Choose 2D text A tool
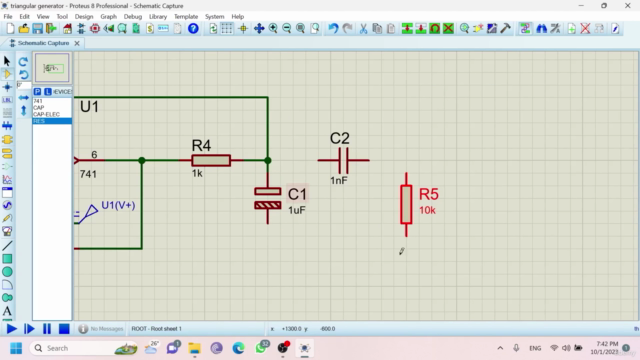640x360 pixels. coord(7,311)
